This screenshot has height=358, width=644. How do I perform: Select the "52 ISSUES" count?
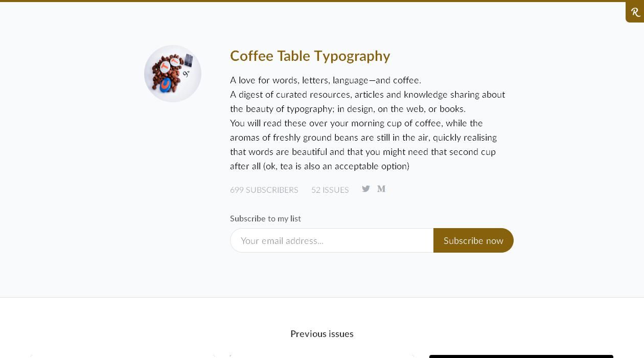point(330,190)
